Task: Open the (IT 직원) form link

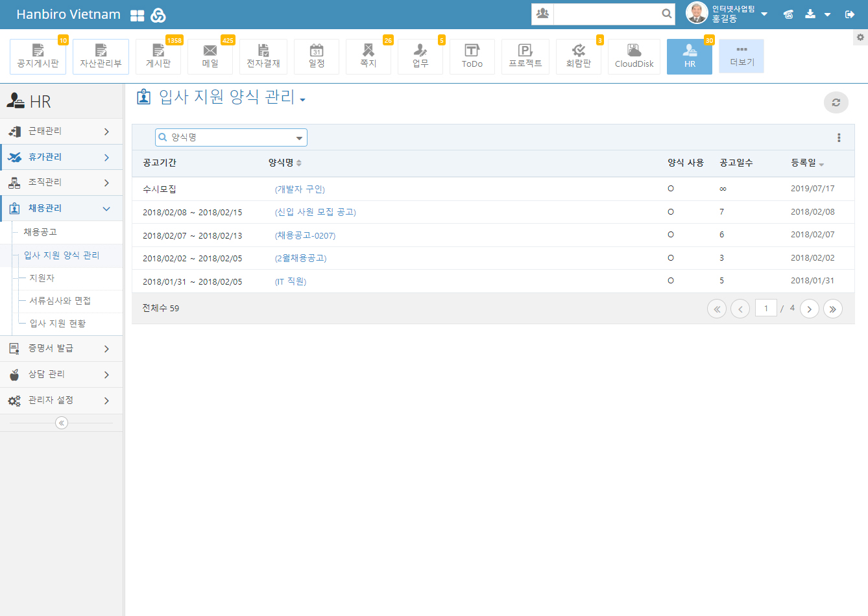Action: coord(290,281)
